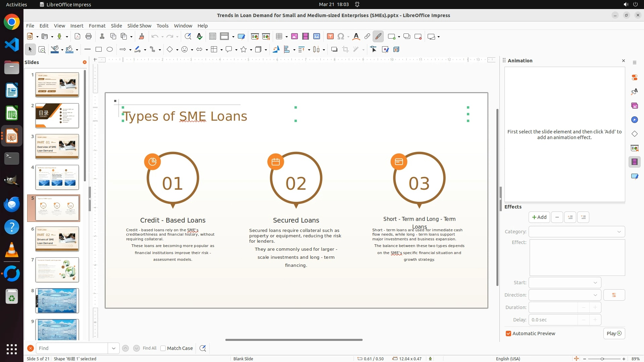644x362 pixels.
Task: Click the Add effect button
Action: tap(539, 217)
